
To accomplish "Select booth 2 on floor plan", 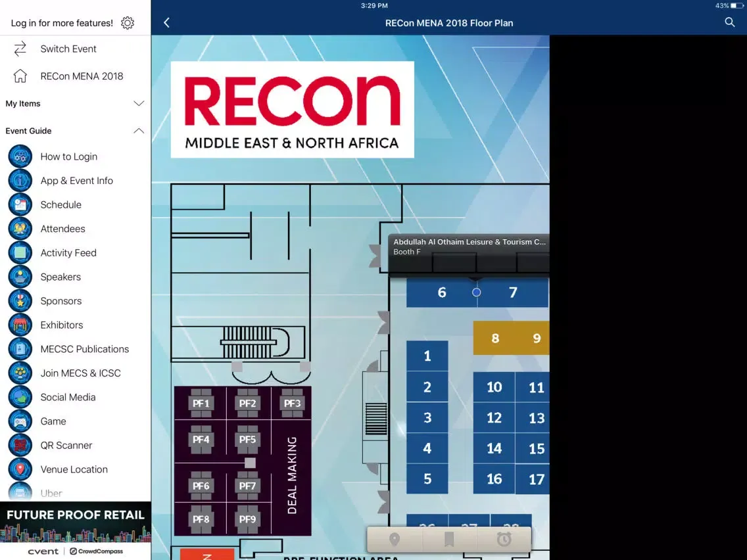I will [x=427, y=386].
